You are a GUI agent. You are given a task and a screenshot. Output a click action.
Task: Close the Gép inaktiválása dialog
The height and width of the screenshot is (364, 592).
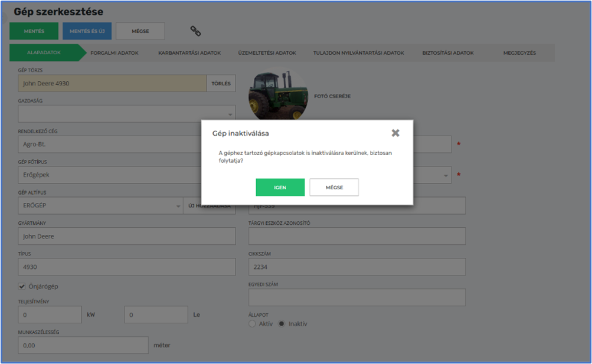[x=395, y=133]
